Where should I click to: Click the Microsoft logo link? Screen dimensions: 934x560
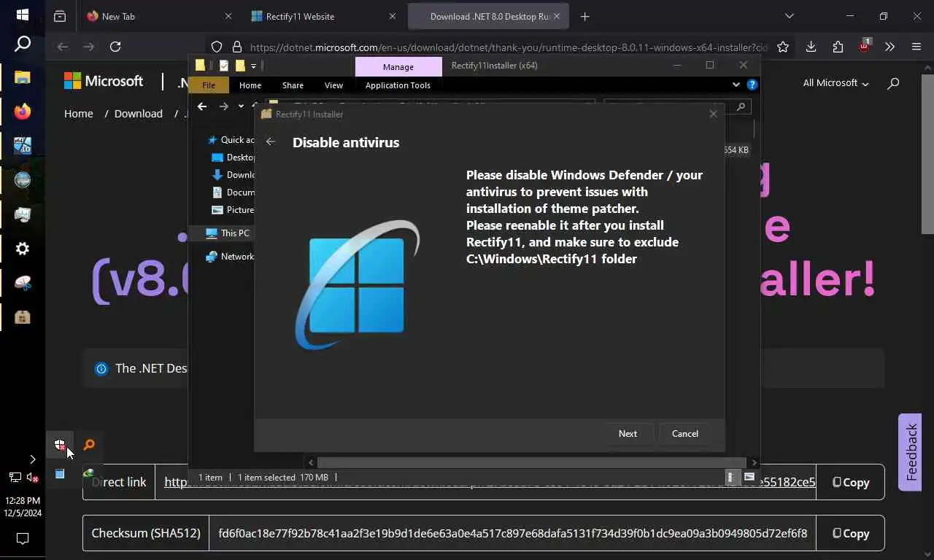104,81
